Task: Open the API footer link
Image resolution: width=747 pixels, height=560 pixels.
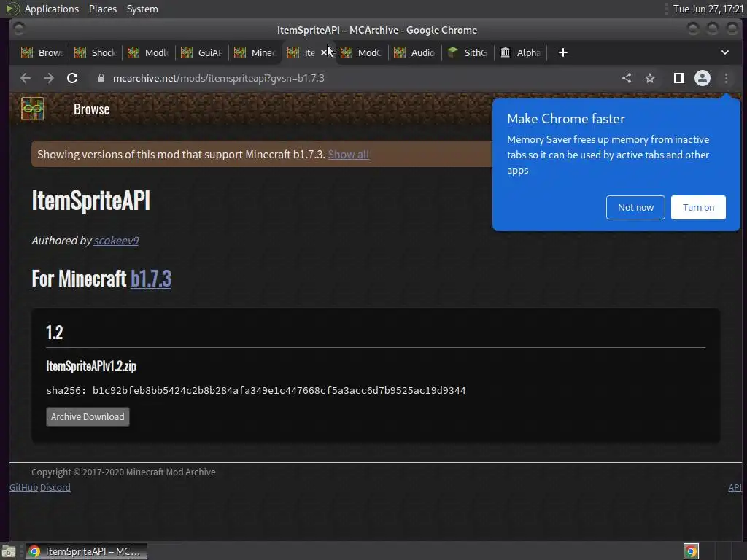Action: [x=735, y=488]
